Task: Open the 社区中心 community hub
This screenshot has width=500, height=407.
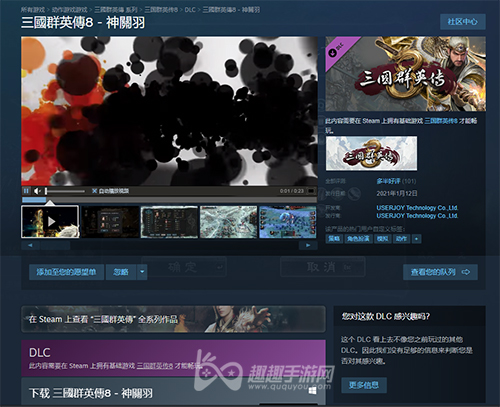Action: [x=463, y=22]
